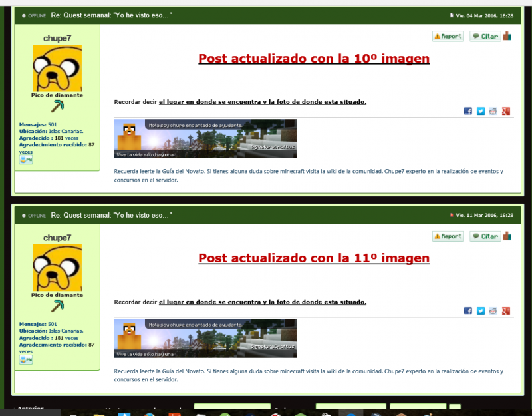Image resolution: width=532 pixels, height=416 pixels.
Task: Share first post on Reddit
Action: [493, 111]
